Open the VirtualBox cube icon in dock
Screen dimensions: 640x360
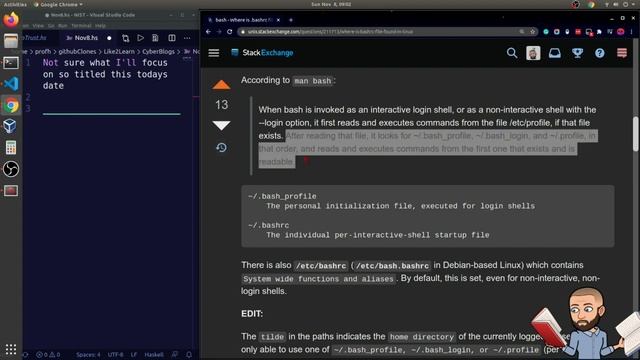click(10, 126)
